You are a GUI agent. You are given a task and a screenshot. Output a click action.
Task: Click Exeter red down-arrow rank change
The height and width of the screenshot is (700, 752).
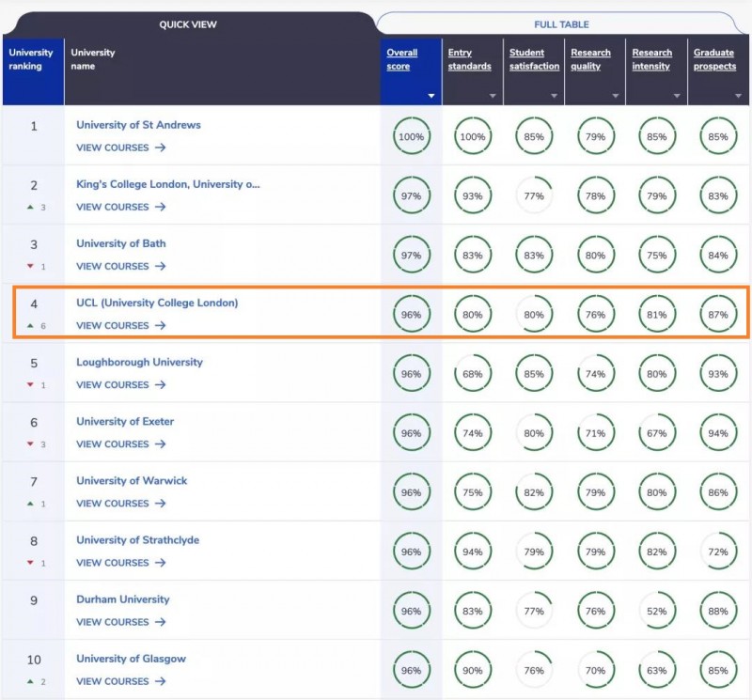click(31, 444)
